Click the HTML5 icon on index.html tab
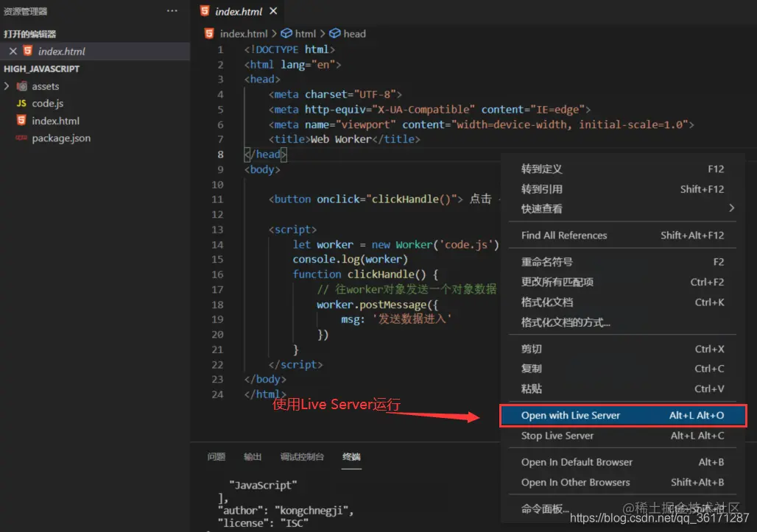 (205, 10)
